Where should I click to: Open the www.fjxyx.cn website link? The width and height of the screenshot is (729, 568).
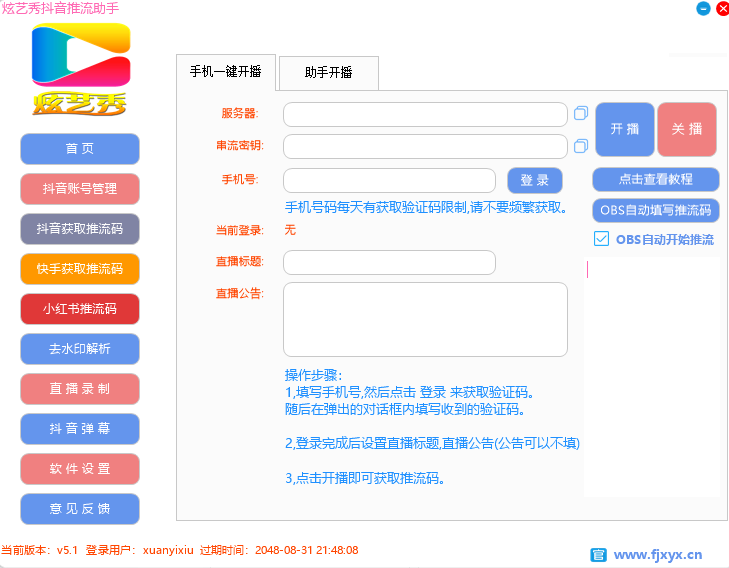tap(658, 555)
